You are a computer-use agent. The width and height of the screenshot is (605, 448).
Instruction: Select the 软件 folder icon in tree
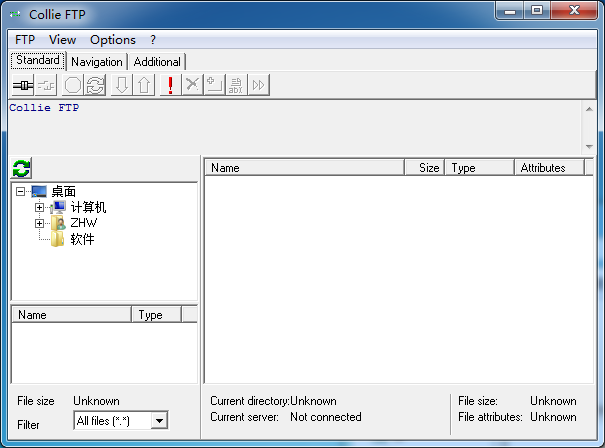click(x=58, y=239)
